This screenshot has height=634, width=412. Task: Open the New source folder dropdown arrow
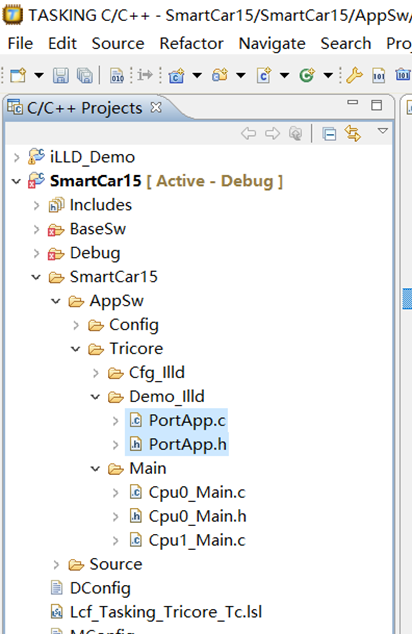[x=241, y=75]
